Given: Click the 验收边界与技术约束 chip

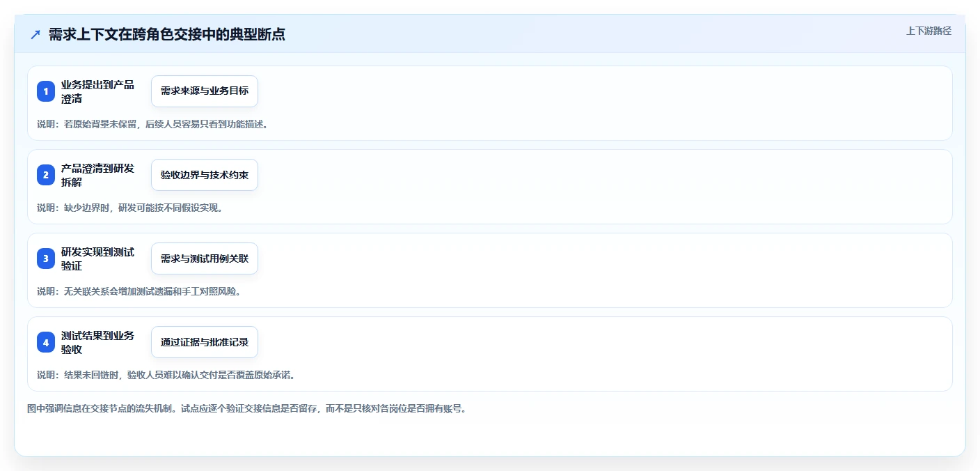Looking at the screenshot, I should pos(205,175).
